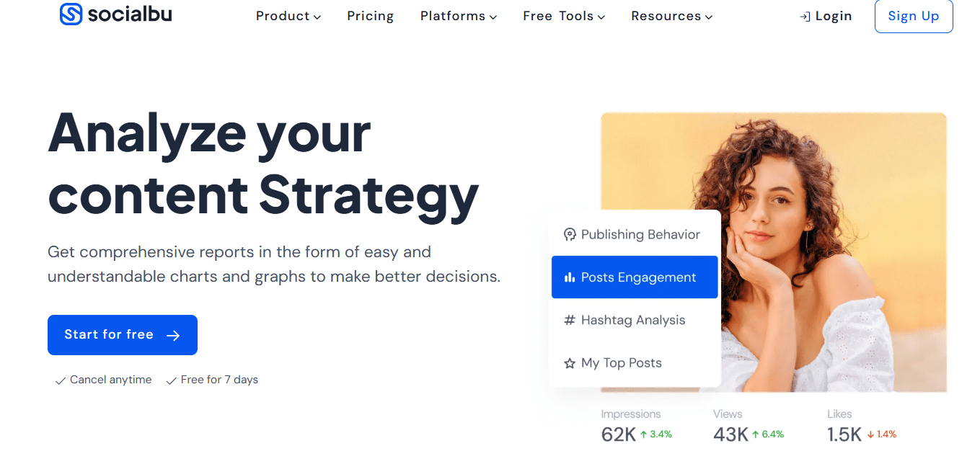Select the Posts Engagement tab
Viewport: 980px width, 464px height.
[x=635, y=277]
